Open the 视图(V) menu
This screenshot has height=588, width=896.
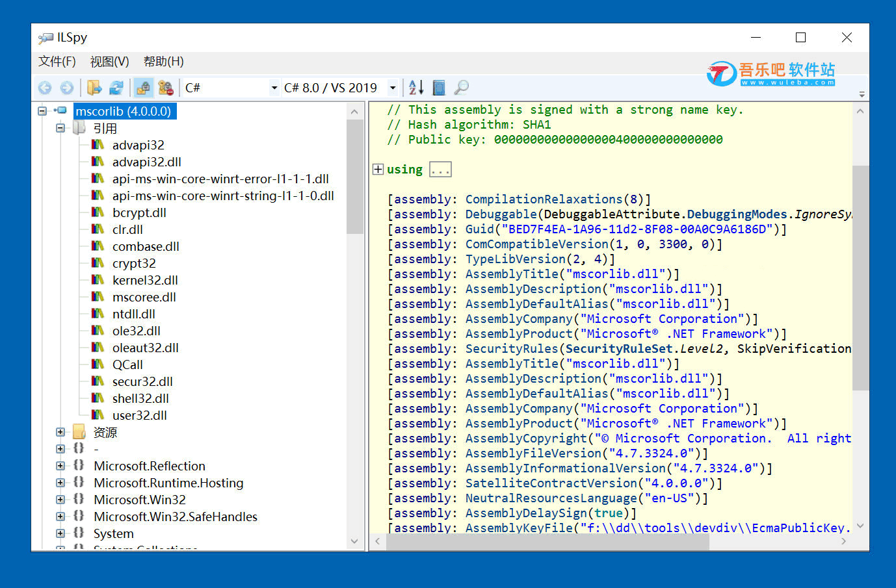[110, 62]
